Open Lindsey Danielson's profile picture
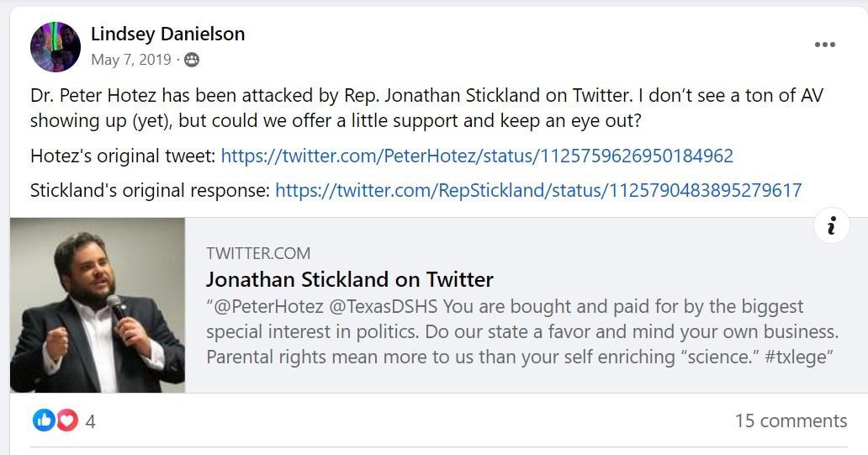868x455 pixels. point(56,47)
